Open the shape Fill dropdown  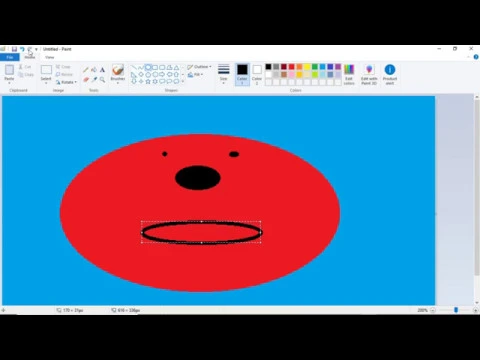pos(195,74)
